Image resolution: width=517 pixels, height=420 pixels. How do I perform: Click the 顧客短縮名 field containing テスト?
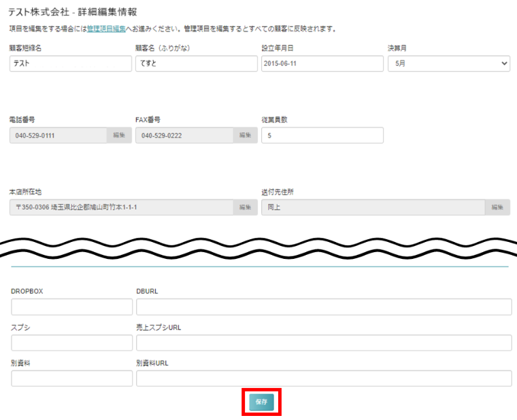(x=70, y=64)
